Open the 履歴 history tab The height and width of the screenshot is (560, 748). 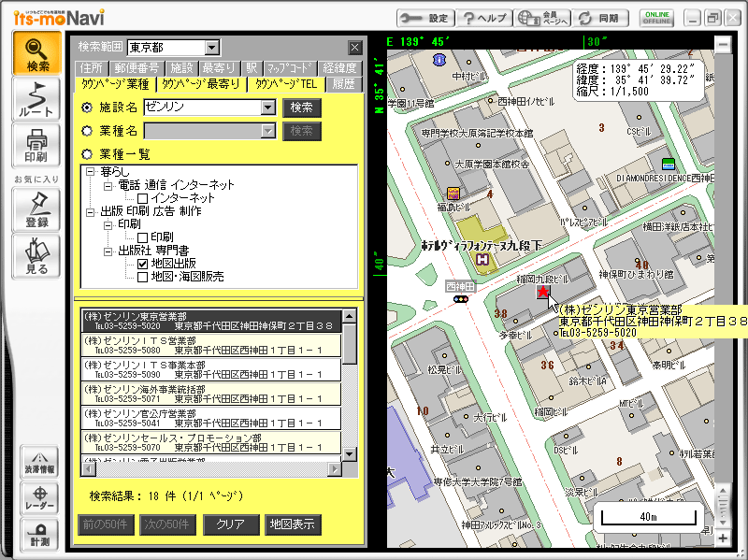344,84
